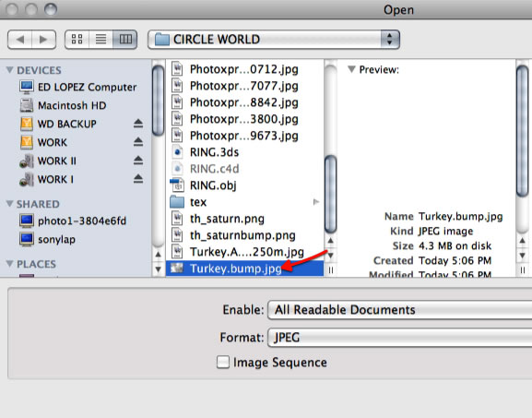Screen dimensions: 532x418
Task: Click the Turkey.bump.jpg thumbnail icon
Action: [176, 269]
